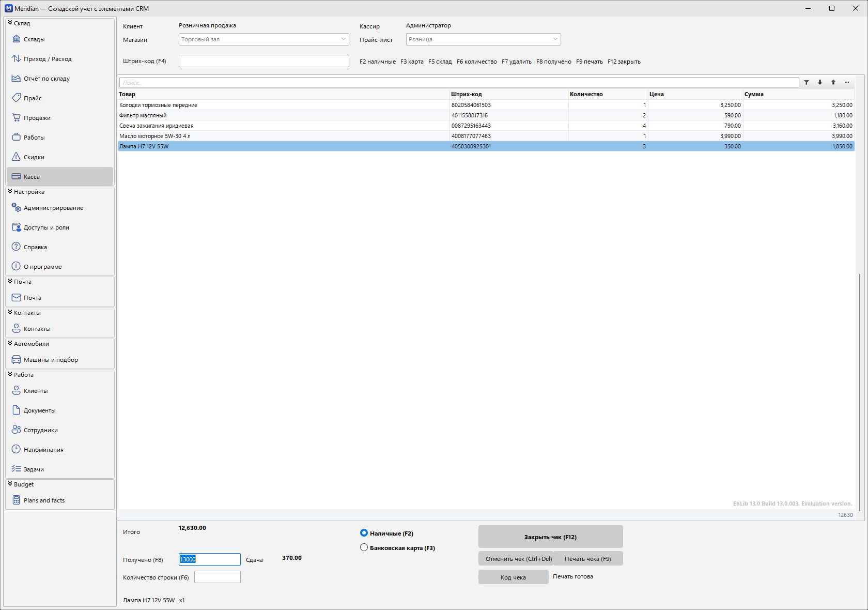Open the Администрирование gears icon

coord(16,207)
